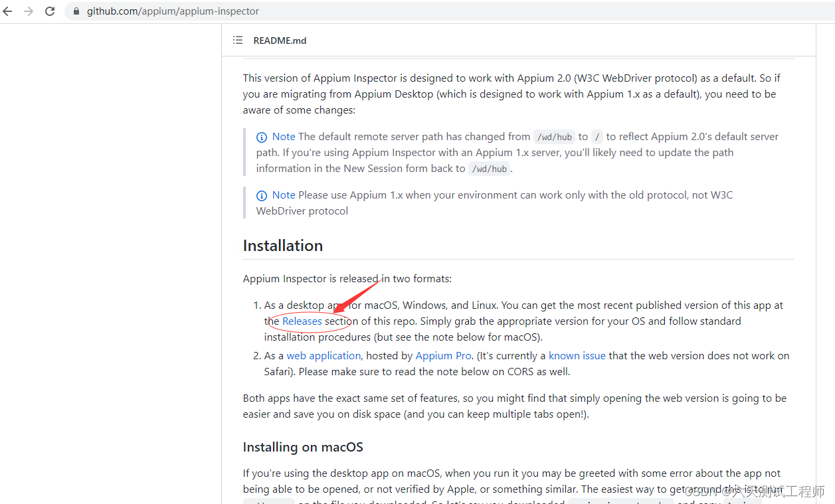Click the README.md file title
The height and width of the screenshot is (504, 835).
point(280,41)
